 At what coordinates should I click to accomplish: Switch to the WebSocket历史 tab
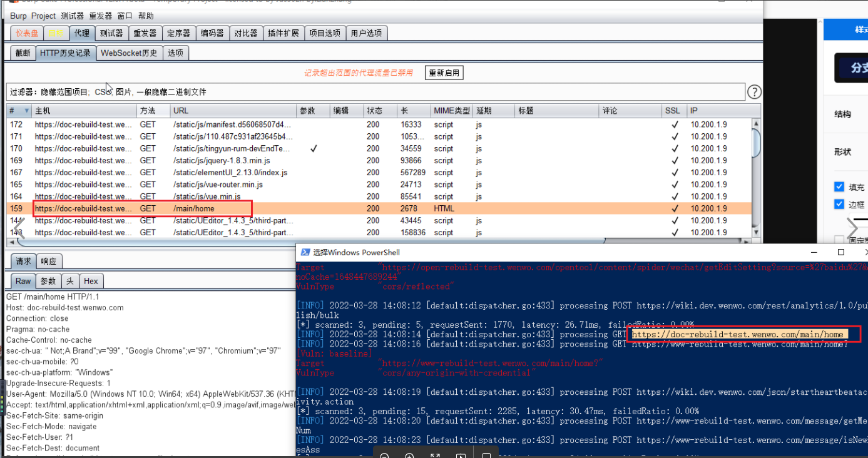pyautogui.click(x=129, y=53)
